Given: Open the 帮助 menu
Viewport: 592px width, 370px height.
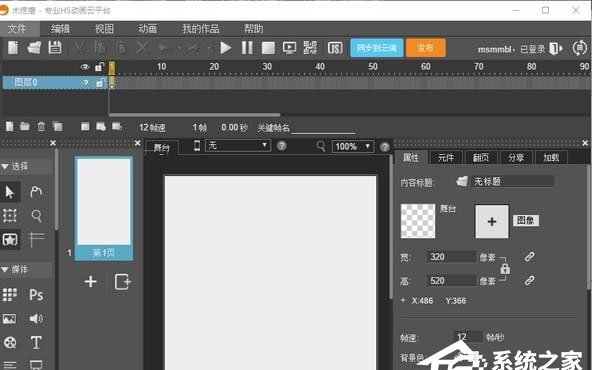Looking at the screenshot, I should pos(254,29).
